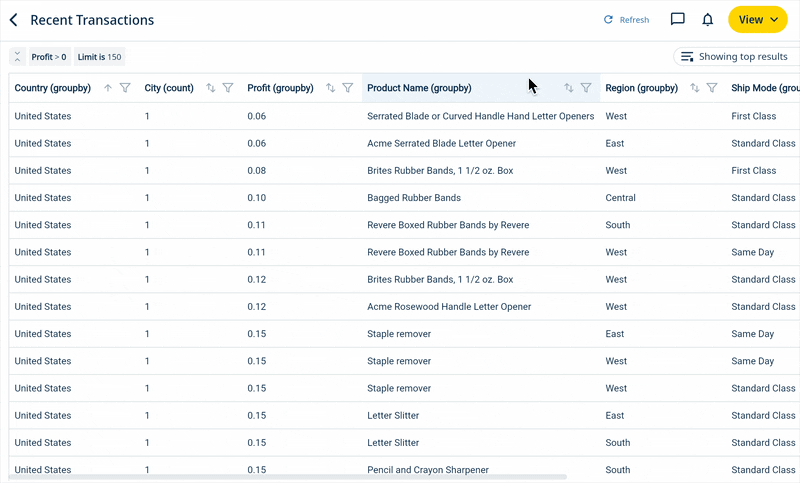Click the 0.08 profit value
The height and width of the screenshot is (483, 800).
tap(257, 170)
